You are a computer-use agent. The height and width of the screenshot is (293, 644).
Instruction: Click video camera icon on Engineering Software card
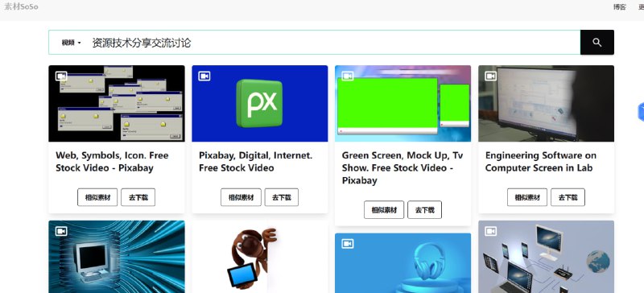(491, 76)
